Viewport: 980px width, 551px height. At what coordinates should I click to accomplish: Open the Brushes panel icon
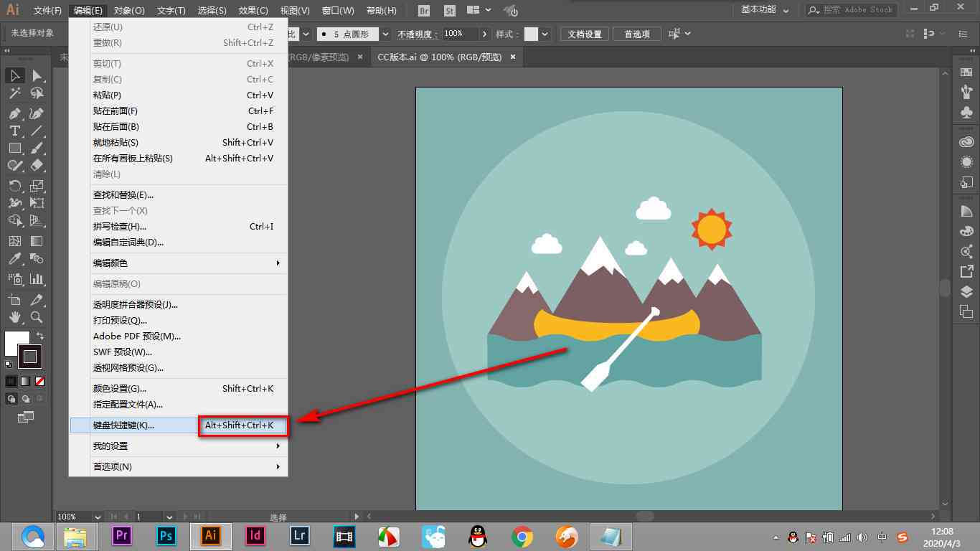click(966, 92)
